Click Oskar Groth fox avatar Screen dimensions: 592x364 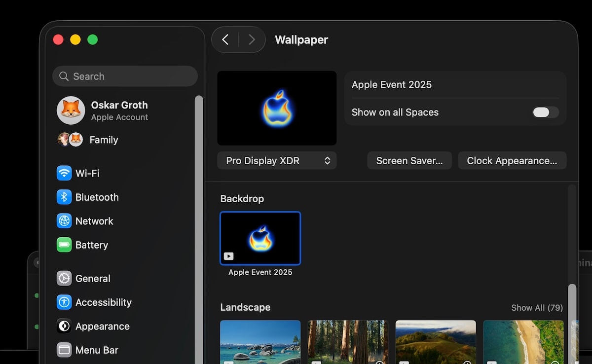pos(71,110)
